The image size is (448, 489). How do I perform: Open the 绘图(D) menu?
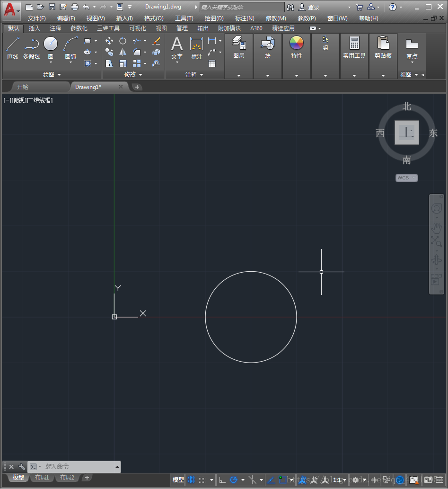[214, 18]
